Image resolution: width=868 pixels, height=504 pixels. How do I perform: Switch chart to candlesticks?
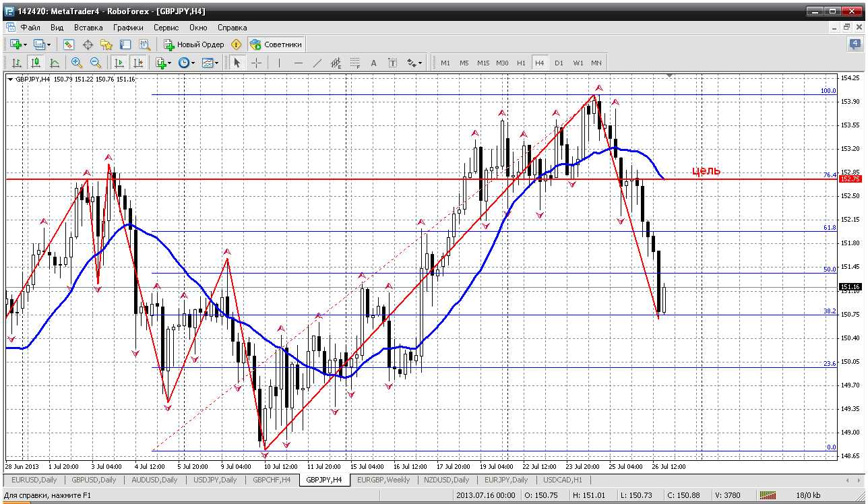click(36, 63)
